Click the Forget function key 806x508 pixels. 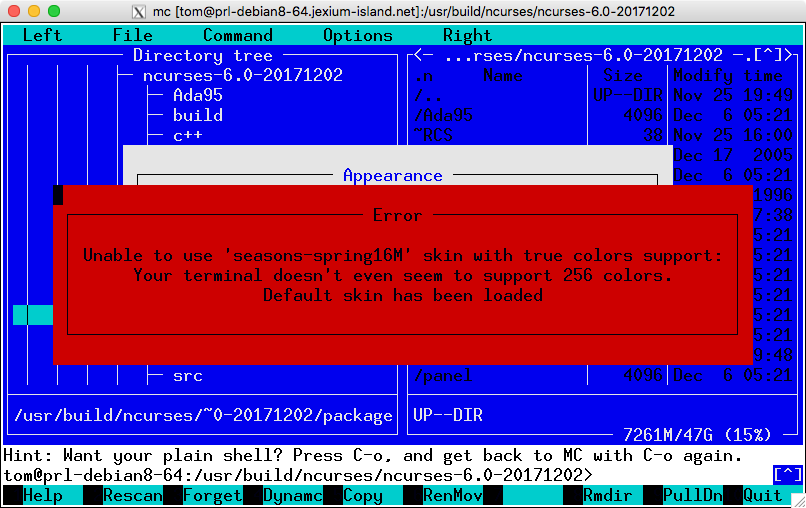[x=212, y=496]
